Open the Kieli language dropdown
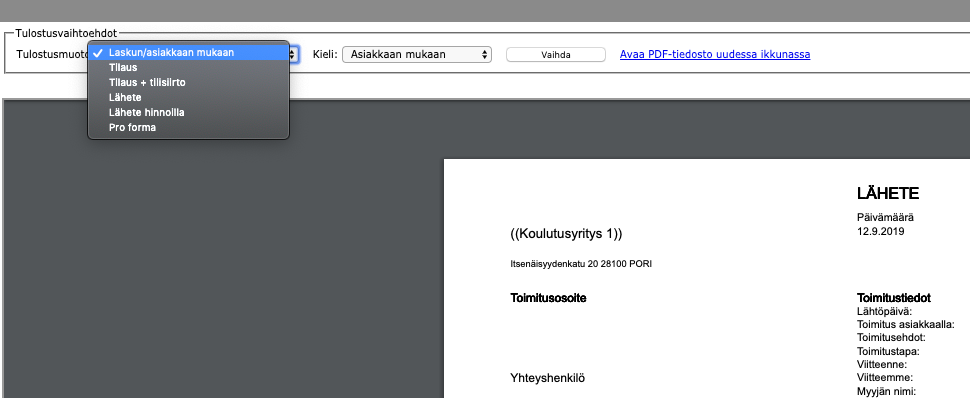 (417, 54)
